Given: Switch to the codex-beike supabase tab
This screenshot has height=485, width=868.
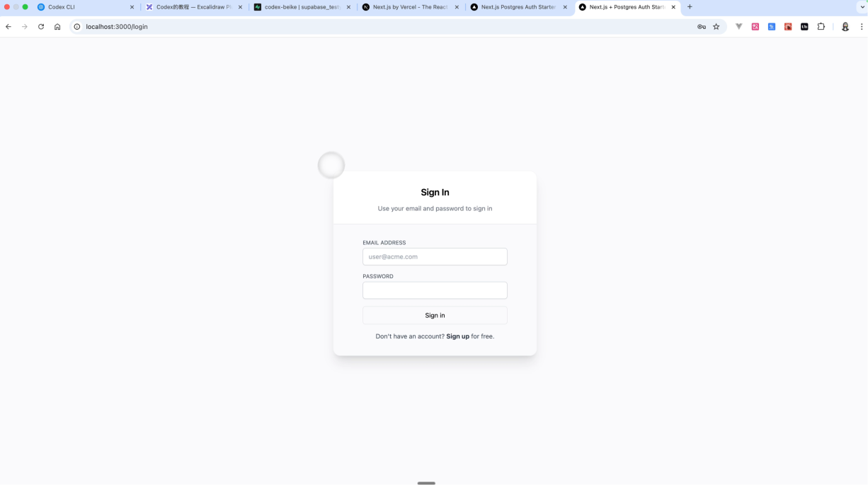Looking at the screenshot, I should point(302,7).
